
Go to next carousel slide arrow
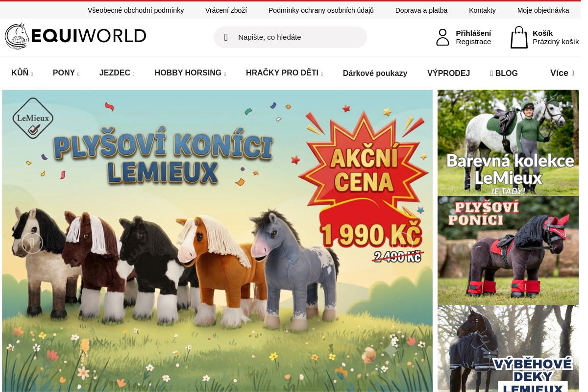[402, 243]
